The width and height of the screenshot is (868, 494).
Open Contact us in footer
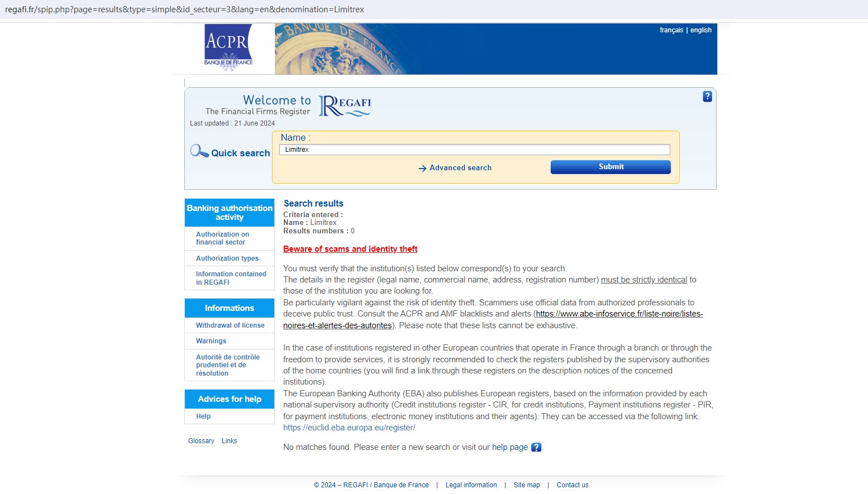[x=573, y=485]
